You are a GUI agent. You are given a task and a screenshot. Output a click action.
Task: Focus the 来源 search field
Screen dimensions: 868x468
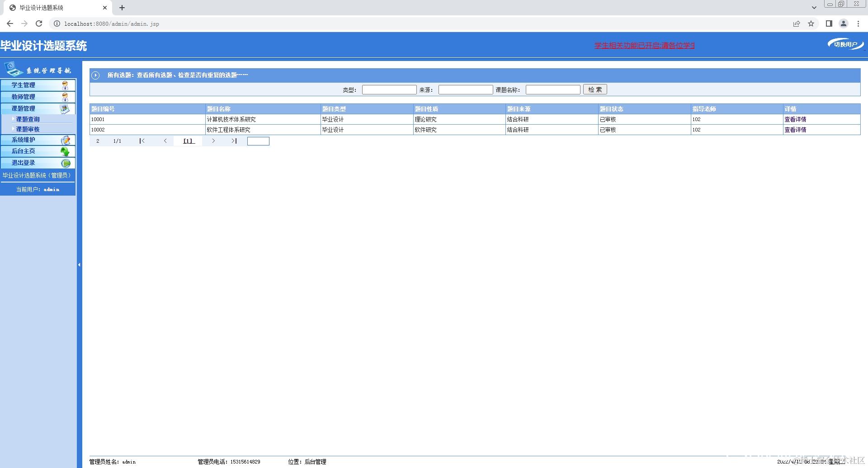pyautogui.click(x=466, y=90)
